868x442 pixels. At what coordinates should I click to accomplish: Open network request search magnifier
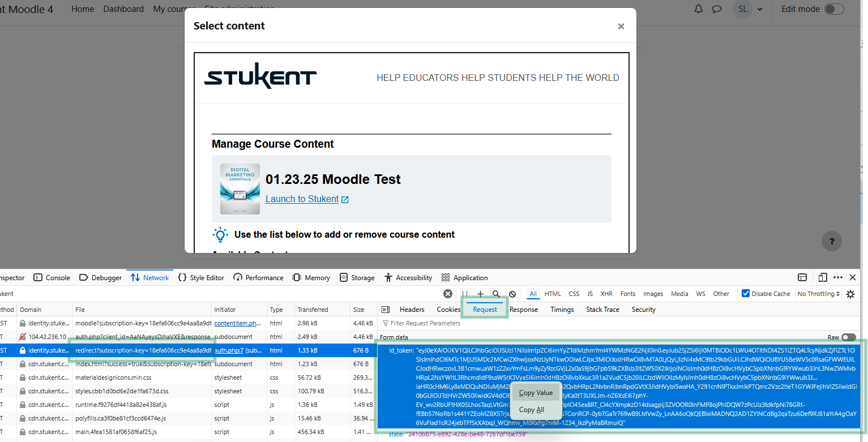(496, 294)
